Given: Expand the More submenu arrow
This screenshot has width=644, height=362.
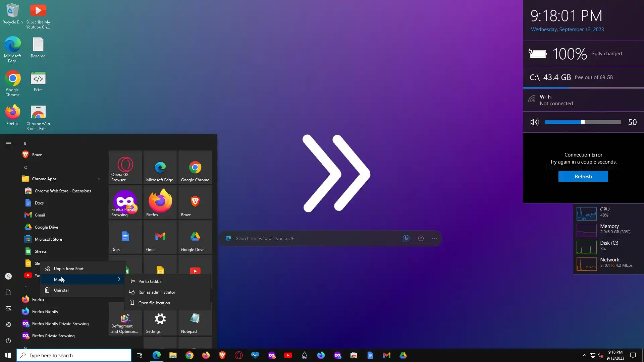Looking at the screenshot, I should [x=119, y=279].
